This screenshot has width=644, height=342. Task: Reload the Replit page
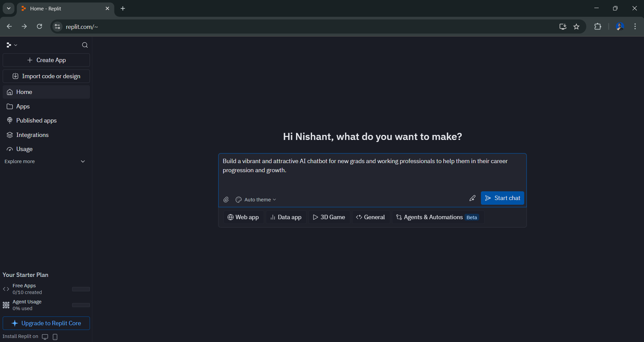pos(40,27)
